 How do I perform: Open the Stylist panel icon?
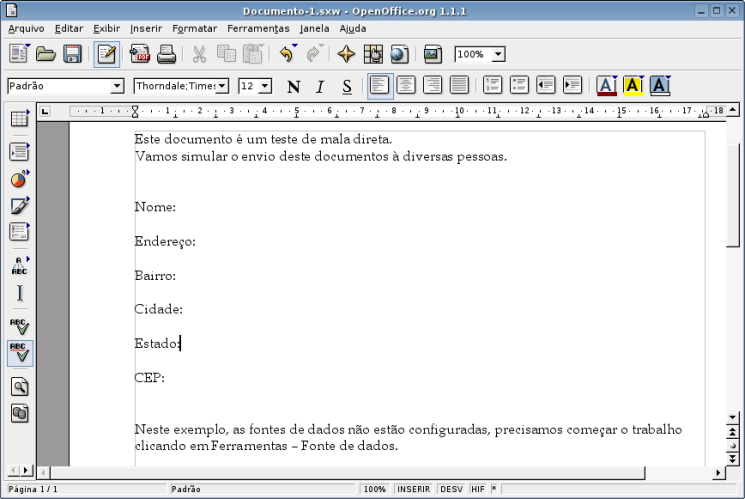click(373, 54)
